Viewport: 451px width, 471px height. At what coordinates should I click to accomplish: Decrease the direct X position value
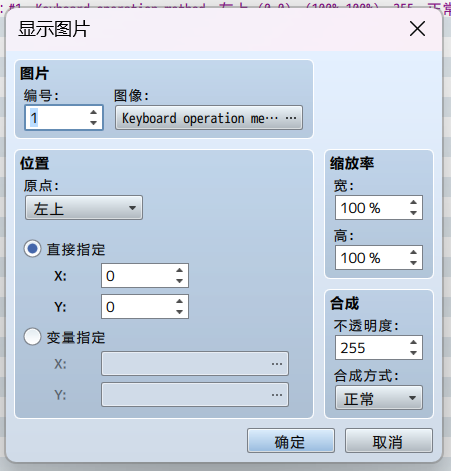(x=180, y=281)
